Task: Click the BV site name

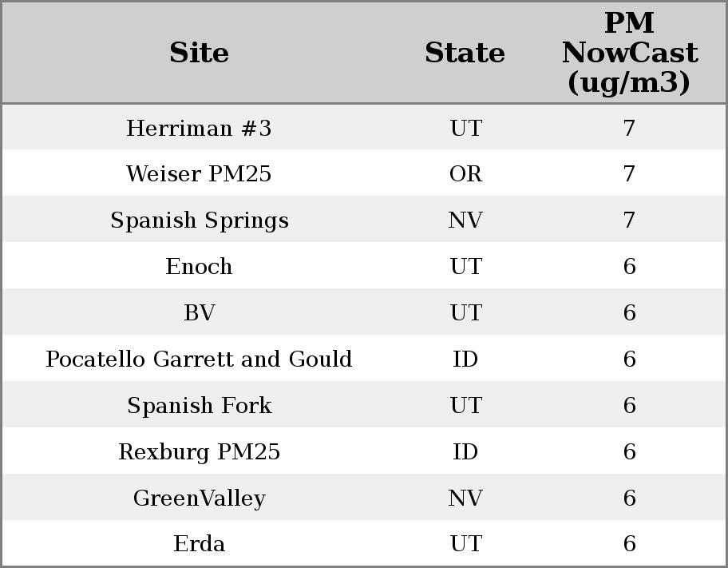Action: [199, 313]
